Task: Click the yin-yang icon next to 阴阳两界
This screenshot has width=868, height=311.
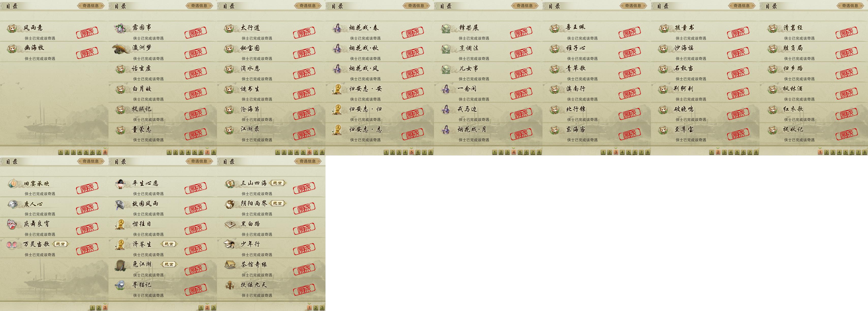Action: tap(230, 204)
